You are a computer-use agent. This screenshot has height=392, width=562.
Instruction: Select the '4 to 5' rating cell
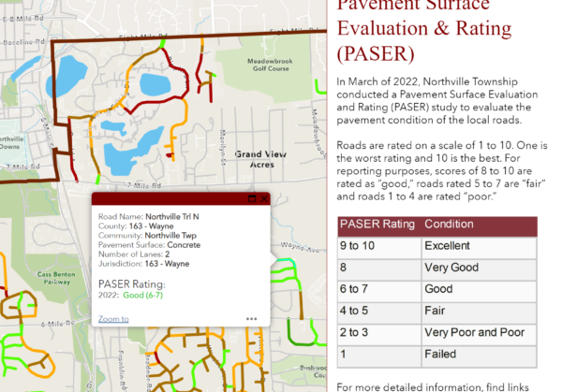point(379,313)
